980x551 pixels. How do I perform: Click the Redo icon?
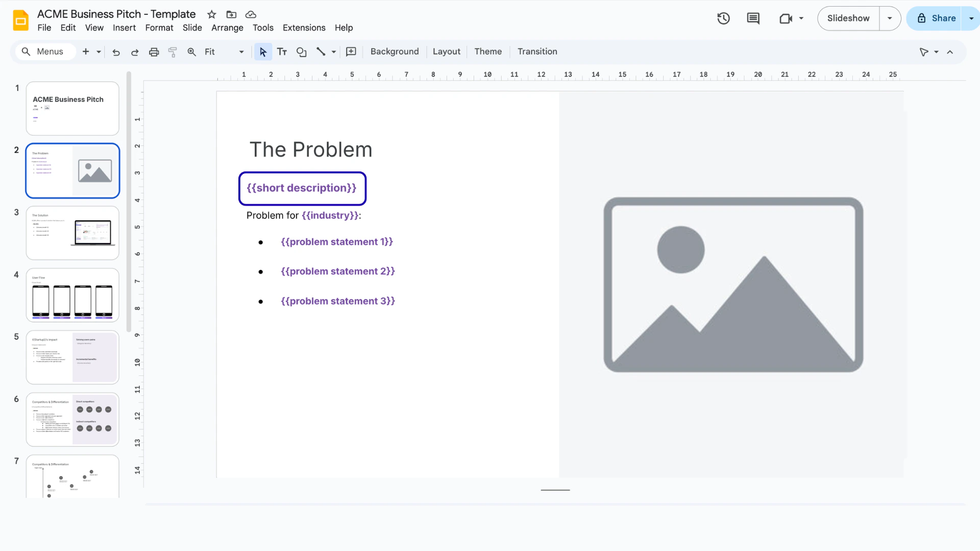tap(134, 52)
